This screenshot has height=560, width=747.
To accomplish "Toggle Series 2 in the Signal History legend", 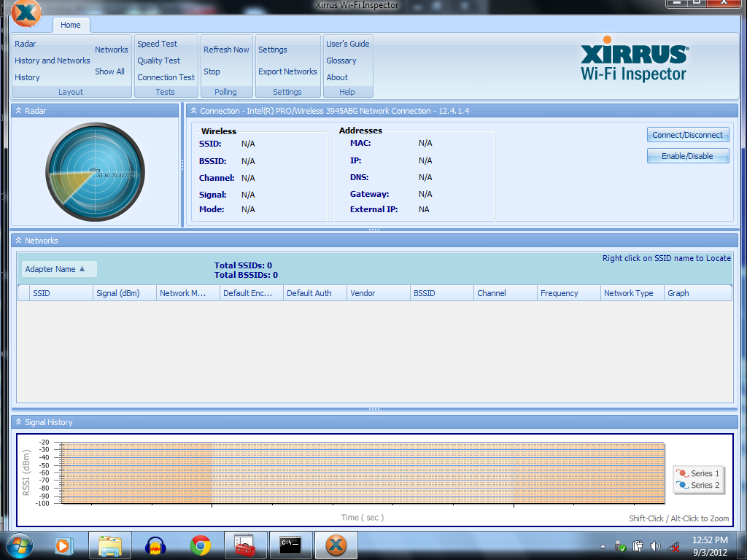I will tap(684, 485).
